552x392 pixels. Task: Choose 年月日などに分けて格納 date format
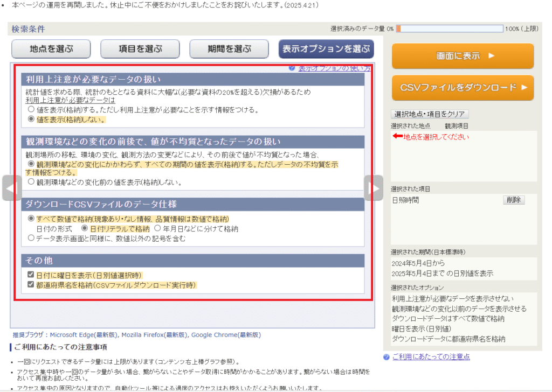click(x=157, y=228)
